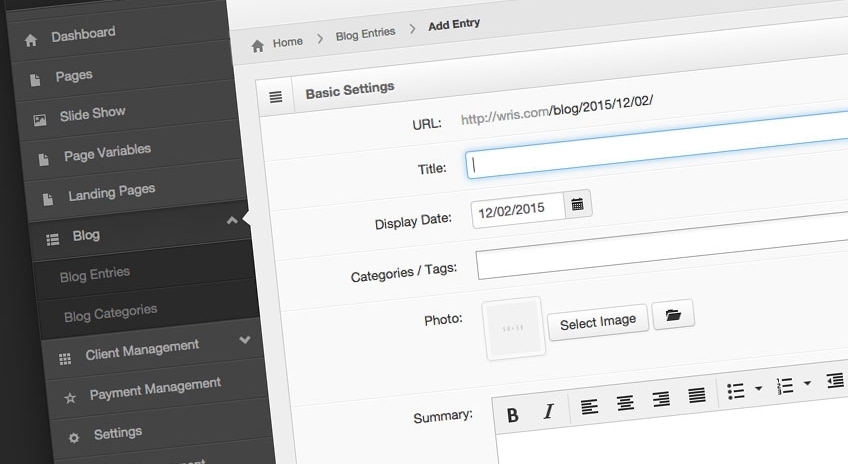Click the Home icon in breadcrumb
The height and width of the screenshot is (464, 848).
pos(258,45)
